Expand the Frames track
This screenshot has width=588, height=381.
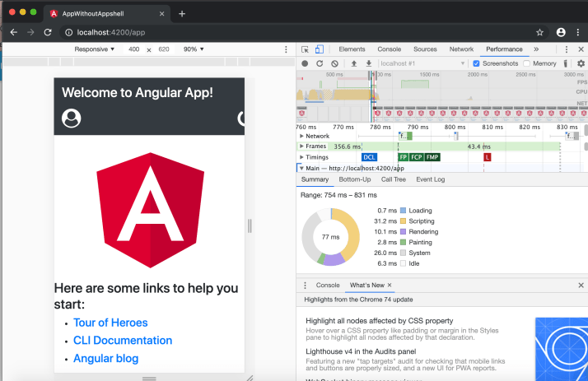[301, 146]
